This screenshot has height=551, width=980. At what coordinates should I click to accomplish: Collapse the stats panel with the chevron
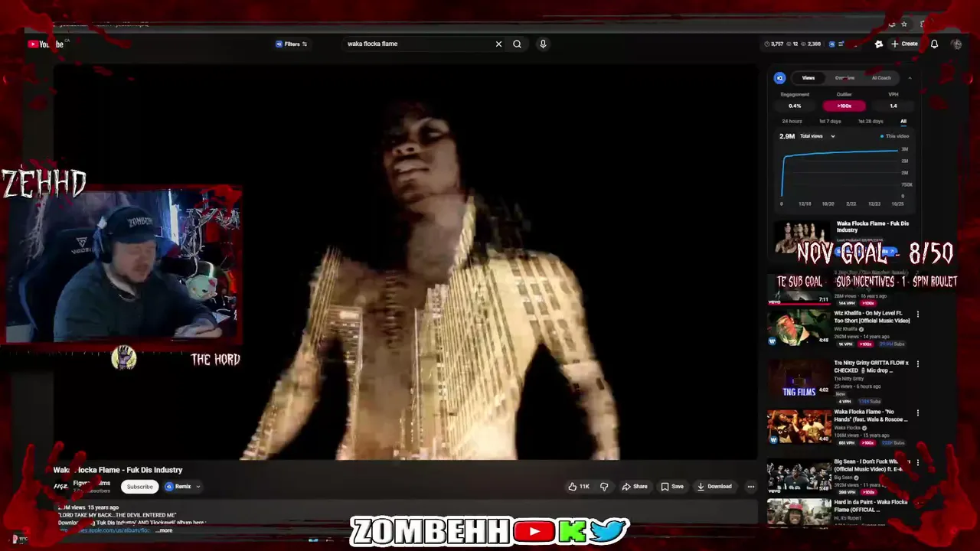coord(910,77)
